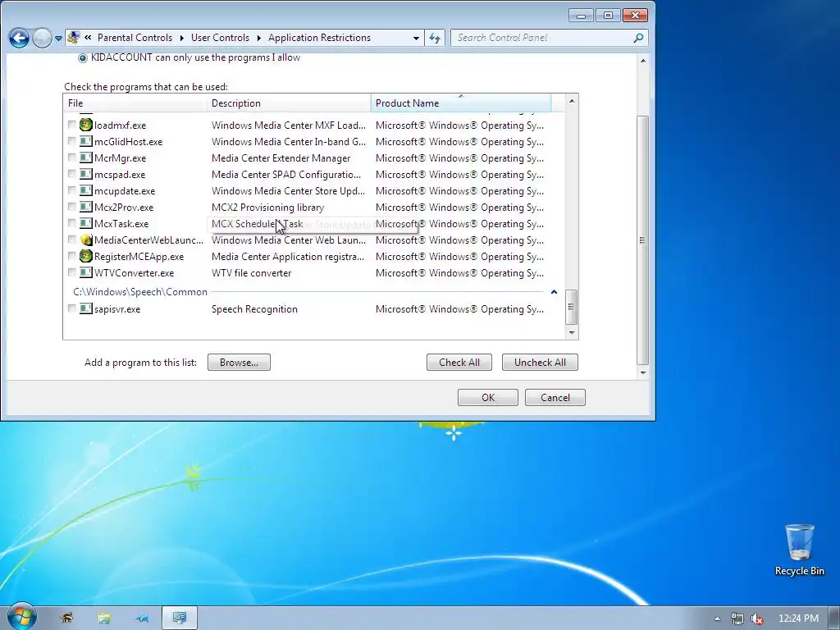Screen dimensions: 840x630
Task: Click the program list scroll-up arrow
Action: pos(571,101)
